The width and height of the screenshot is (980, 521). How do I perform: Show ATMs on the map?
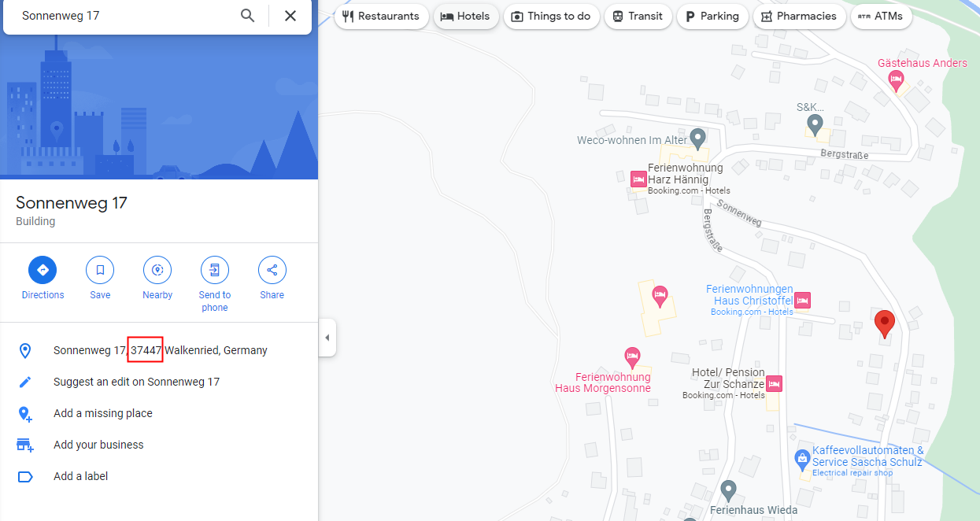click(881, 17)
